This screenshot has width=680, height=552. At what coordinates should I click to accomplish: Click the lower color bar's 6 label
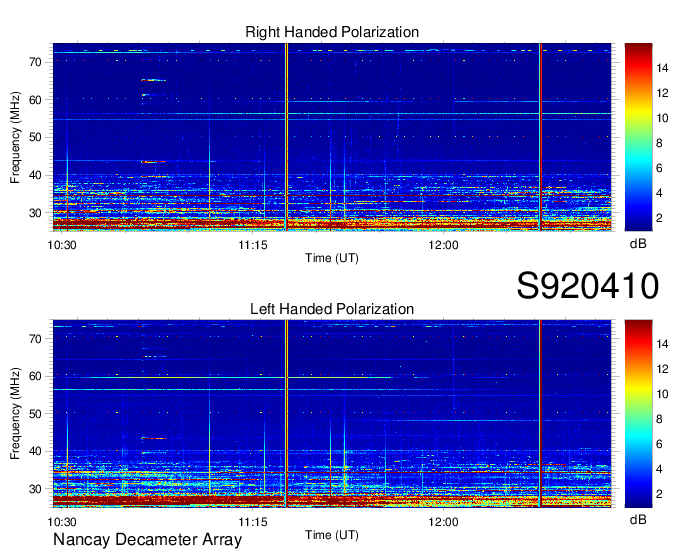[x=659, y=444]
